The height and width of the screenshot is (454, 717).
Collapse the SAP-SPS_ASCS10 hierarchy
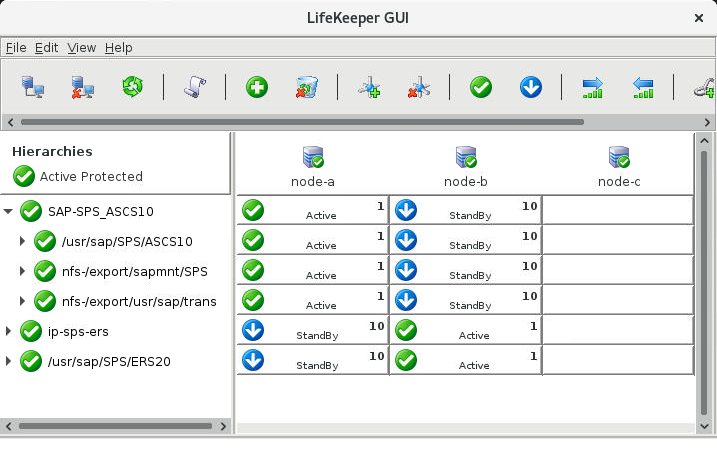[x=8, y=211]
